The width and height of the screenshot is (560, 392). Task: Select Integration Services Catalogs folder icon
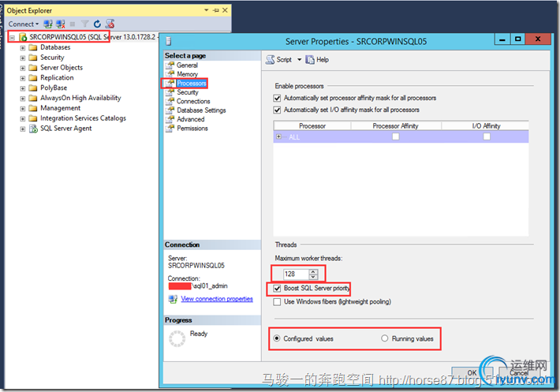(33, 118)
